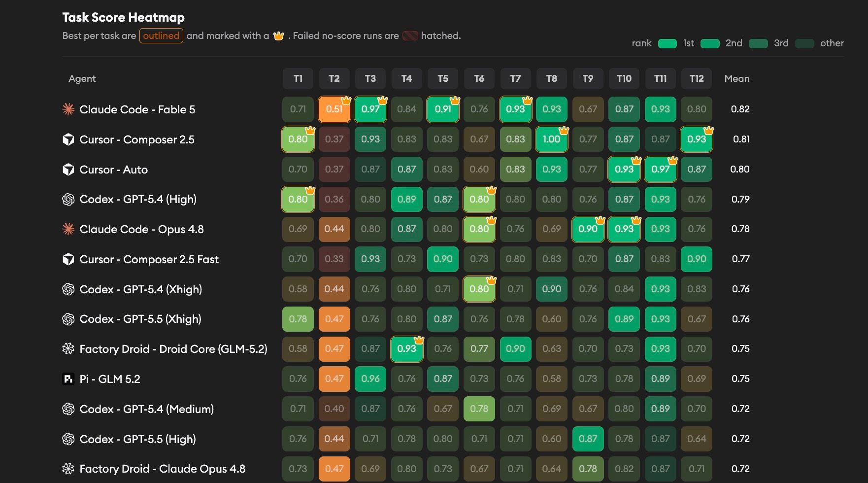868x483 pixels.
Task: Click the Cursor cube icon beside Cursor - Auto
Action: pos(68,170)
